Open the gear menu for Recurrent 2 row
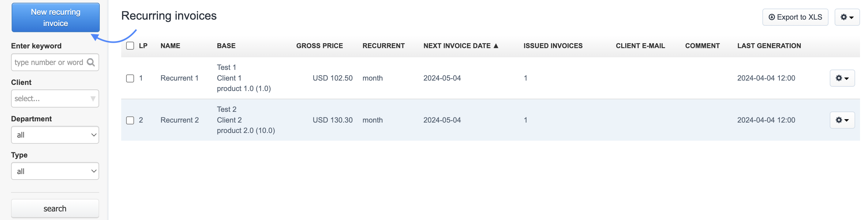The height and width of the screenshot is (220, 868). tap(842, 120)
